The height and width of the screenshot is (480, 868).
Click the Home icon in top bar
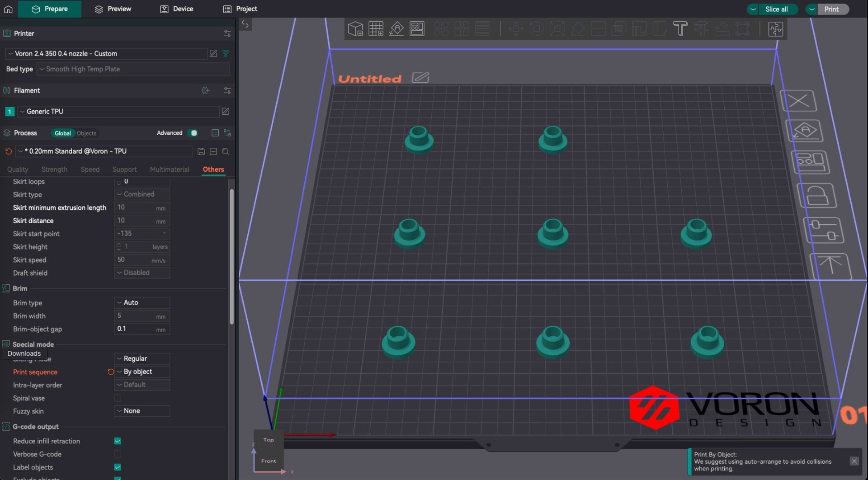point(8,9)
